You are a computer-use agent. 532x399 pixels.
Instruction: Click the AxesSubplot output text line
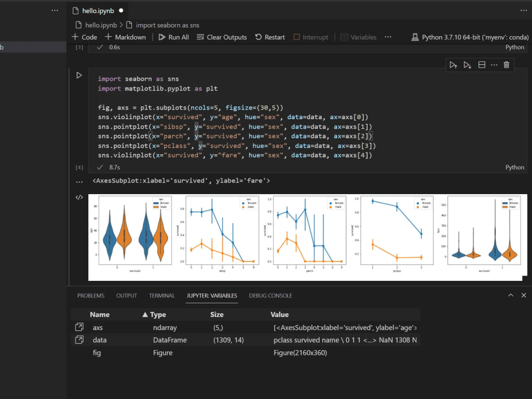point(181,180)
